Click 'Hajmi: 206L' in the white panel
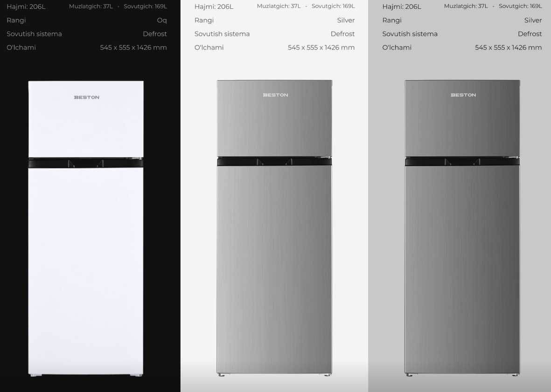This screenshot has width=551, height=392. (214, 7)
